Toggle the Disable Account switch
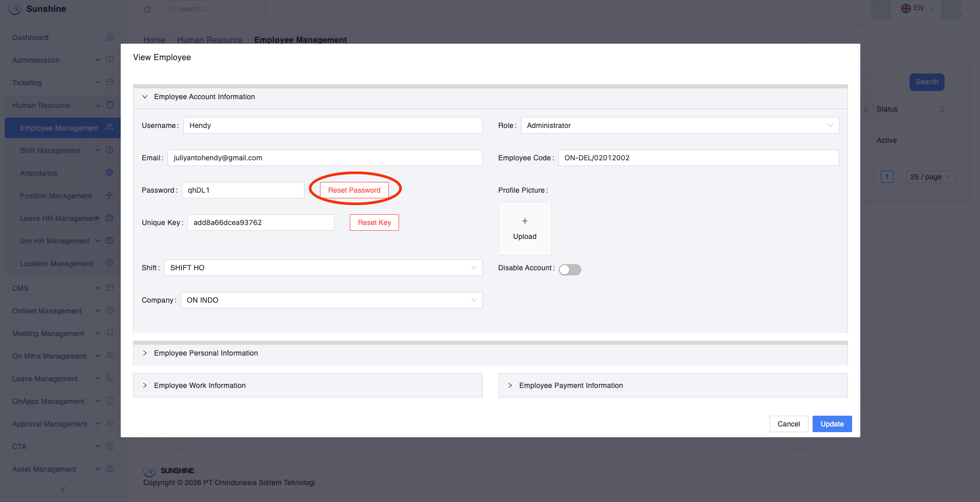This screenshot has width=980, height=502. point(570,270)
